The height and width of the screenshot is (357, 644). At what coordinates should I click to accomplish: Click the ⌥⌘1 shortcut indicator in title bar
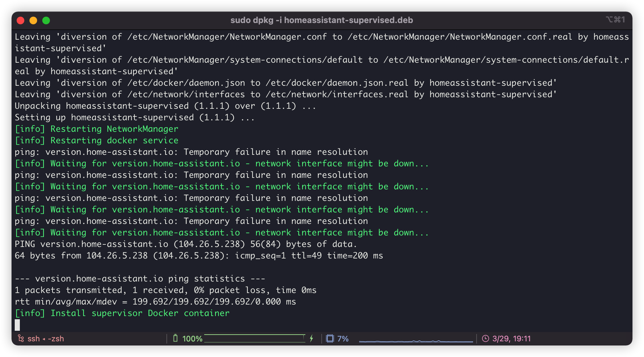(615, 20)
